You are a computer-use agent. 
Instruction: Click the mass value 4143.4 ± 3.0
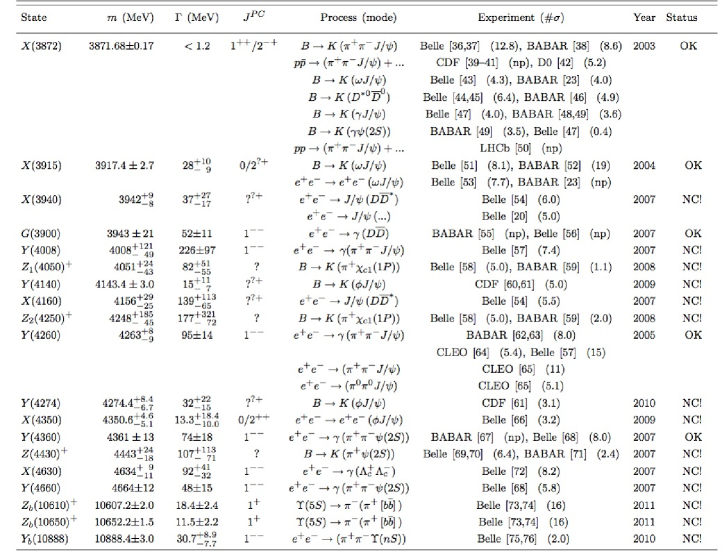(124, 284)
